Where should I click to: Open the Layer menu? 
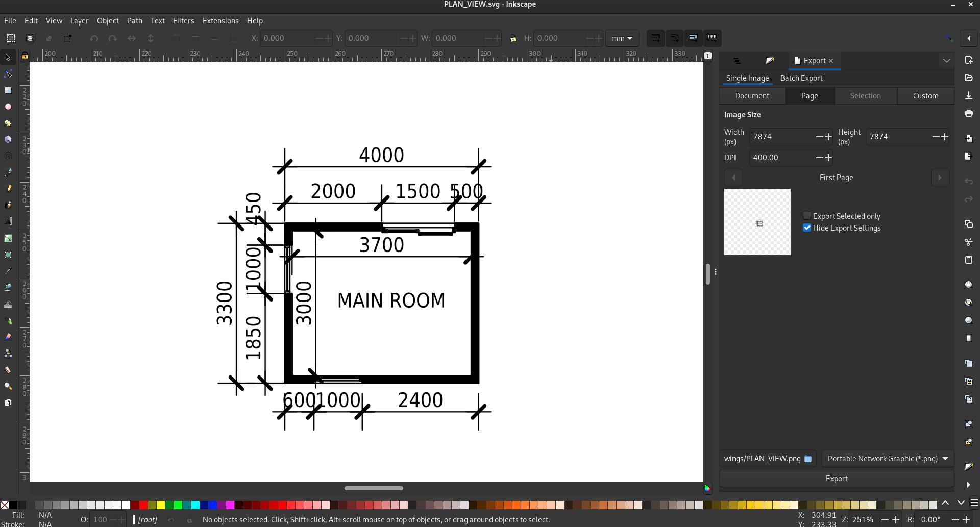(79, 21)
